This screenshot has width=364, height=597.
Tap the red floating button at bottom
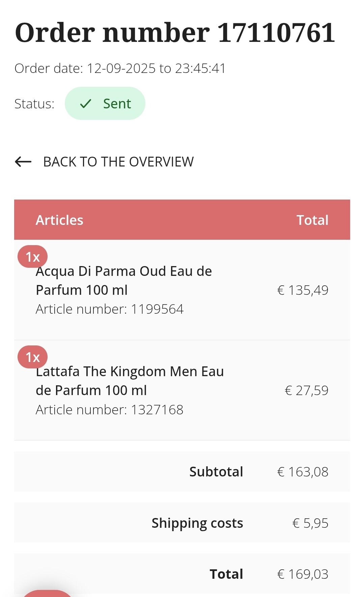(48, 594)
